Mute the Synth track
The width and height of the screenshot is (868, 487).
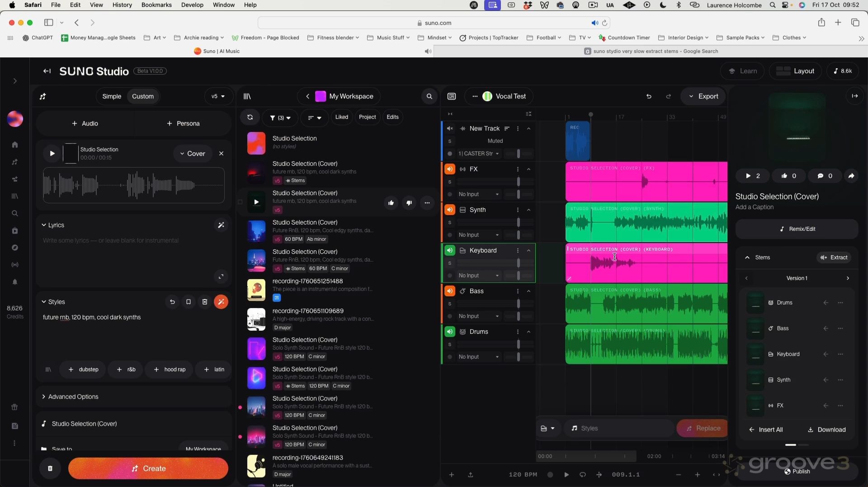450,210
